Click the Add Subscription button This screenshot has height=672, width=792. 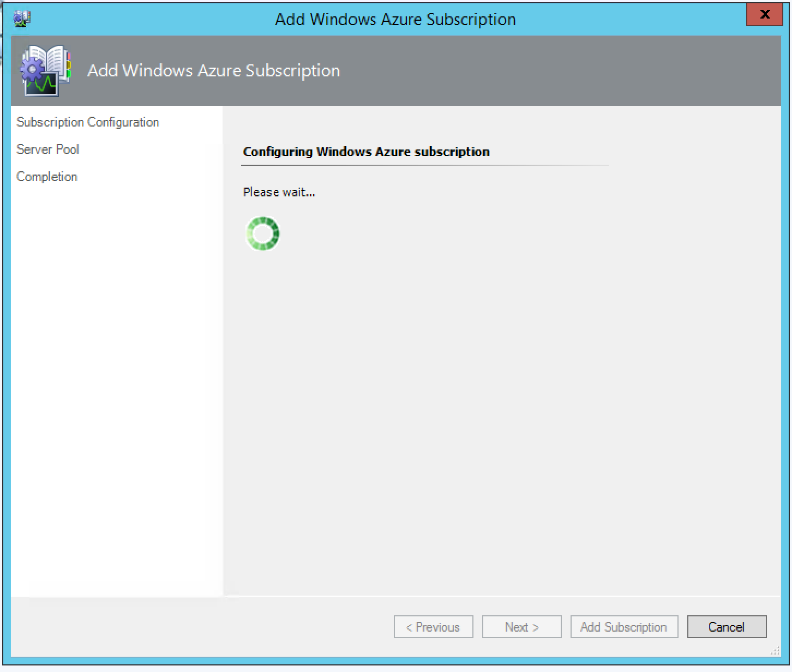(x=624, y=627)
